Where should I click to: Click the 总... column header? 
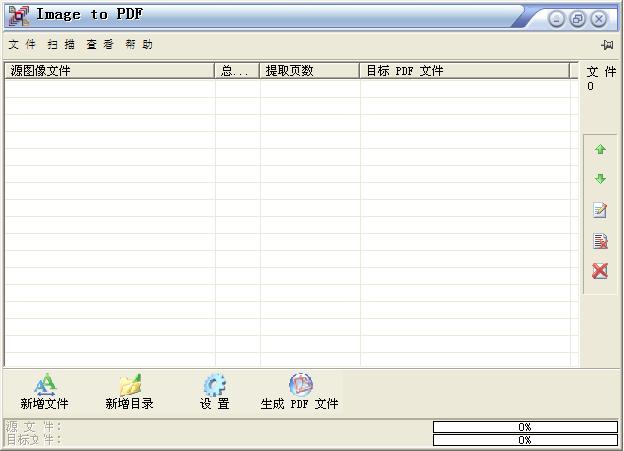(237, 71)
